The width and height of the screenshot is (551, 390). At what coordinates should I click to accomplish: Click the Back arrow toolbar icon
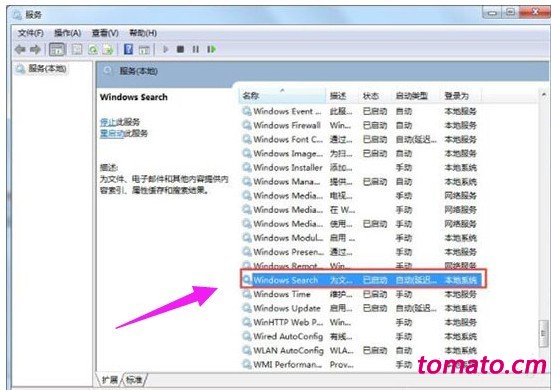(x=20, y=50)
